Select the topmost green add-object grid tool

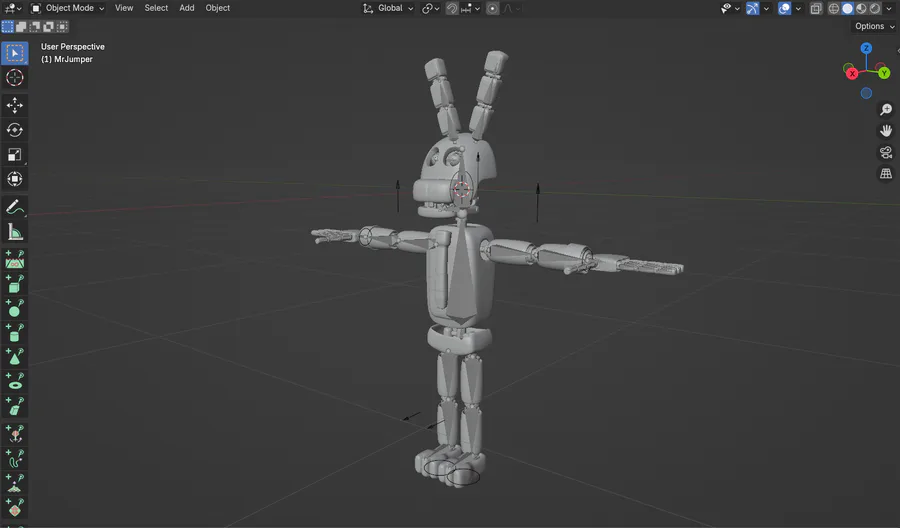[15, 259]
